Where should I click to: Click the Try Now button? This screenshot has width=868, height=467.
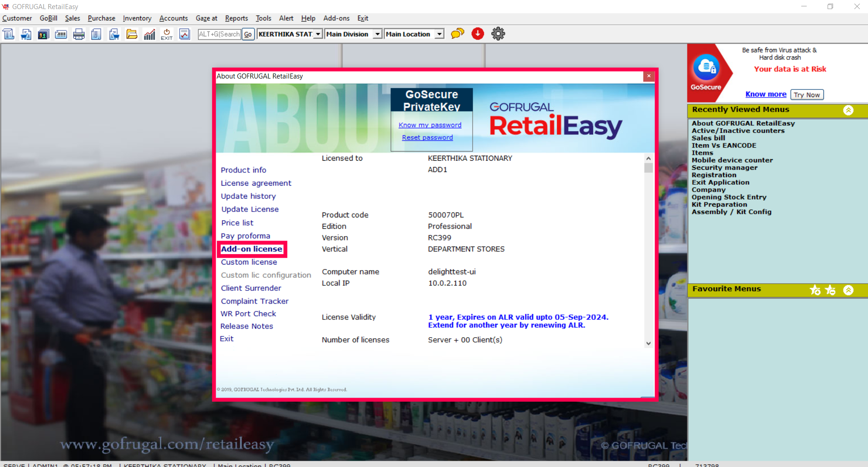tap(807, 94)
